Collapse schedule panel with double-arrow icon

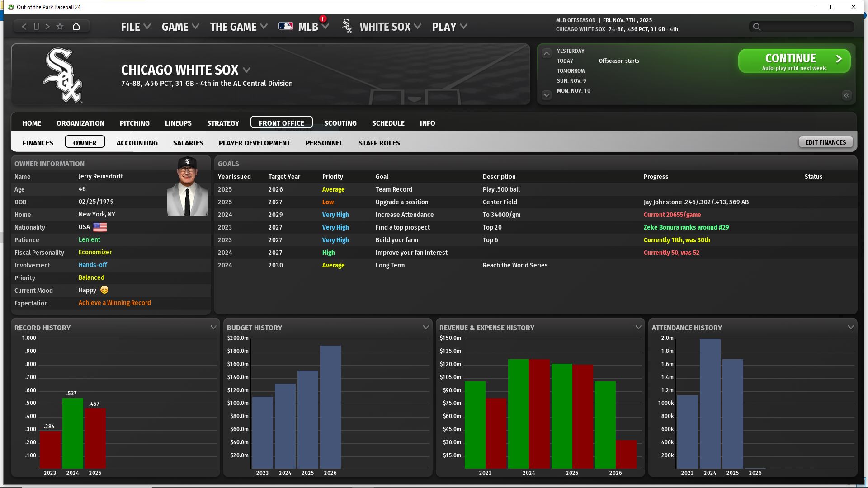click(846, 95)
